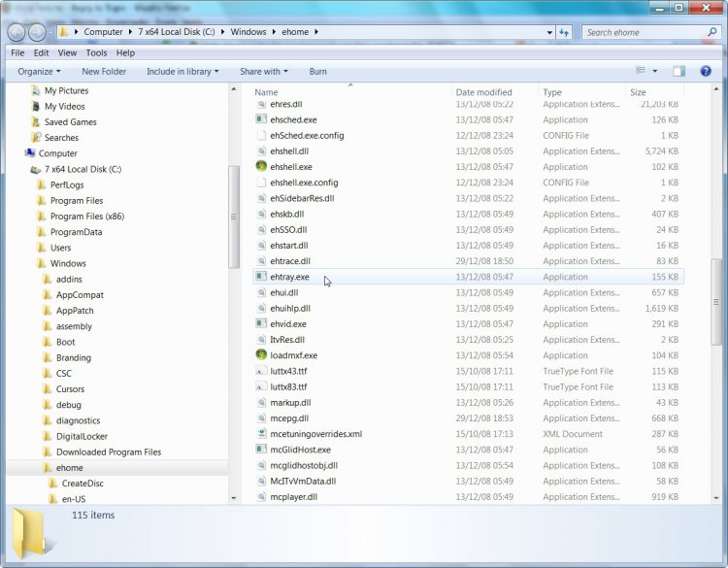This screenshot has width=728, height=568.
Task: Sort by the Type column header
Action: point(581,92)
